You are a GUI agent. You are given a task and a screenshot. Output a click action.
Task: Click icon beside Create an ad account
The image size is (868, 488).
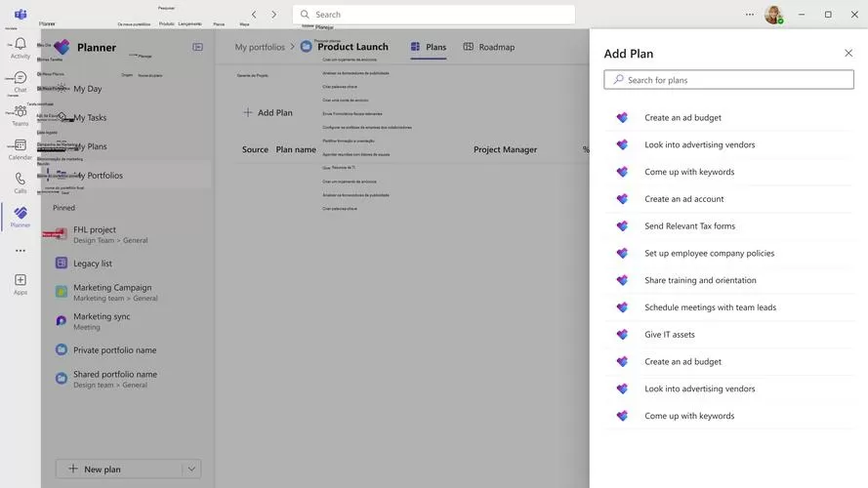(x=622, y=199)
